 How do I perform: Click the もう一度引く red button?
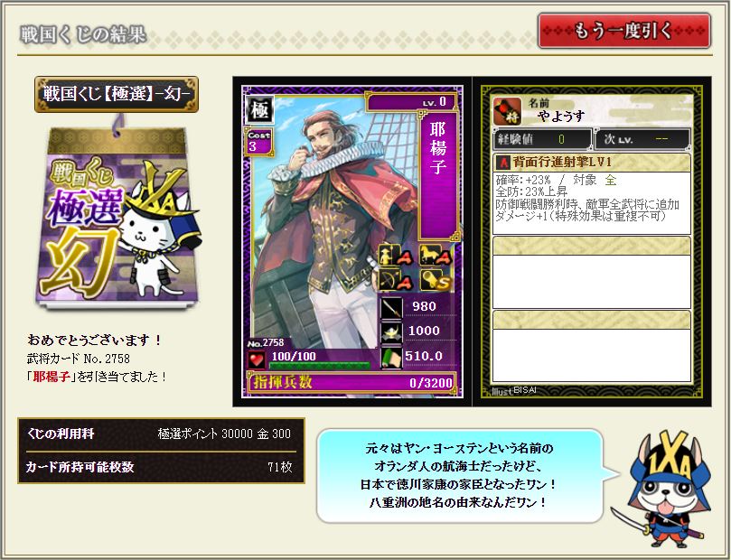click(x=623, y=32)
